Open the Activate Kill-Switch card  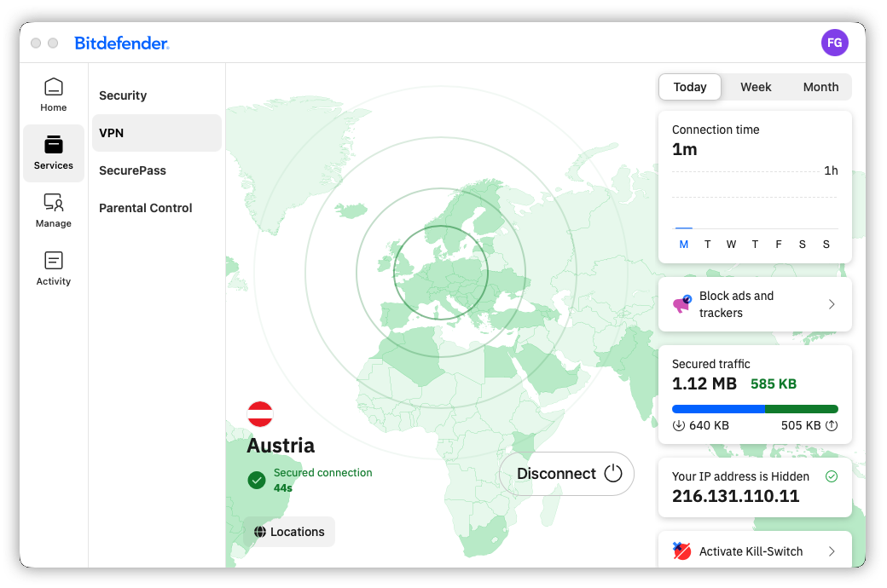(755, 551)
